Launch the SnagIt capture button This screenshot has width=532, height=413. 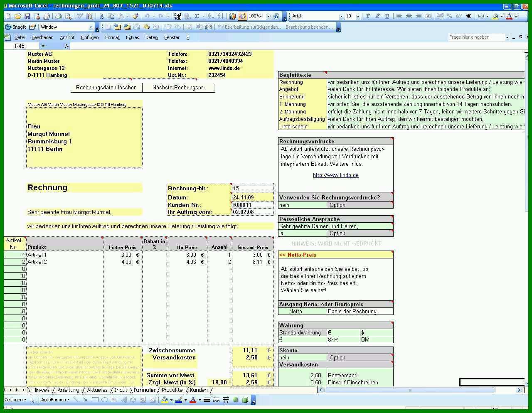[15, 27]
